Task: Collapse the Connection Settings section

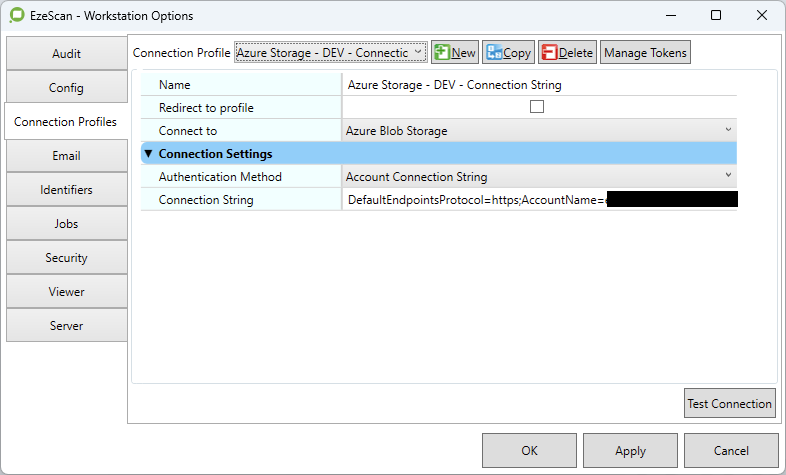Action: point(149,154)
